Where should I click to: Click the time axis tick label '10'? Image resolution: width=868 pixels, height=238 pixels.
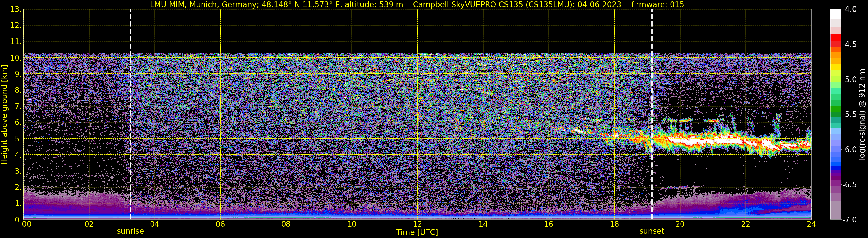pos(352,224)
